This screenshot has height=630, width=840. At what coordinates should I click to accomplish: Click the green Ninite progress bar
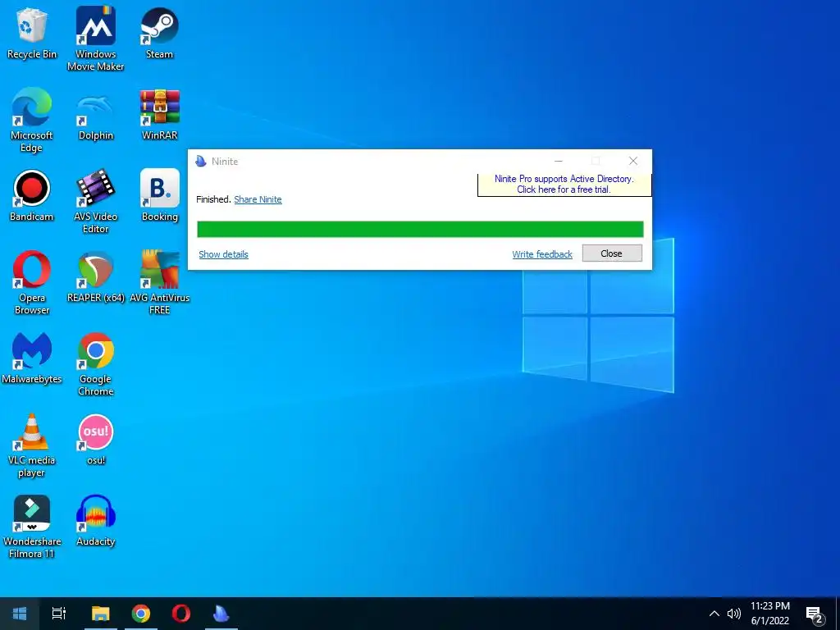coord(420,230)
